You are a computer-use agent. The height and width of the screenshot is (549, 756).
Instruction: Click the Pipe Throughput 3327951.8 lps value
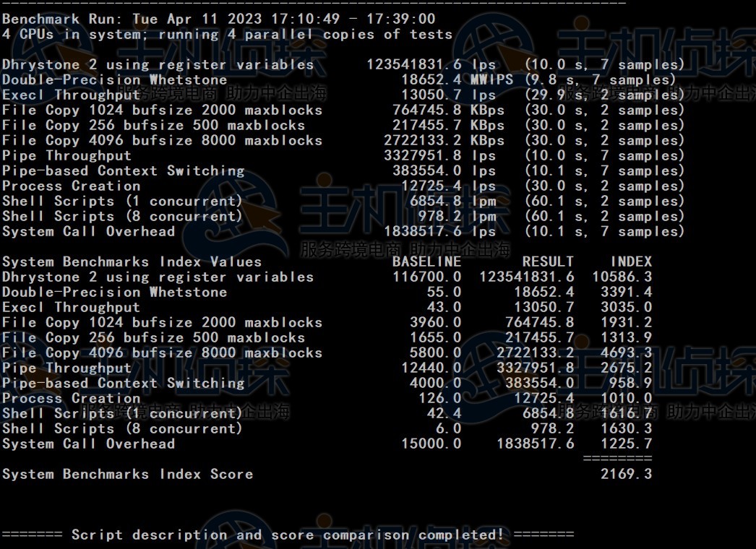pos(439,155)
